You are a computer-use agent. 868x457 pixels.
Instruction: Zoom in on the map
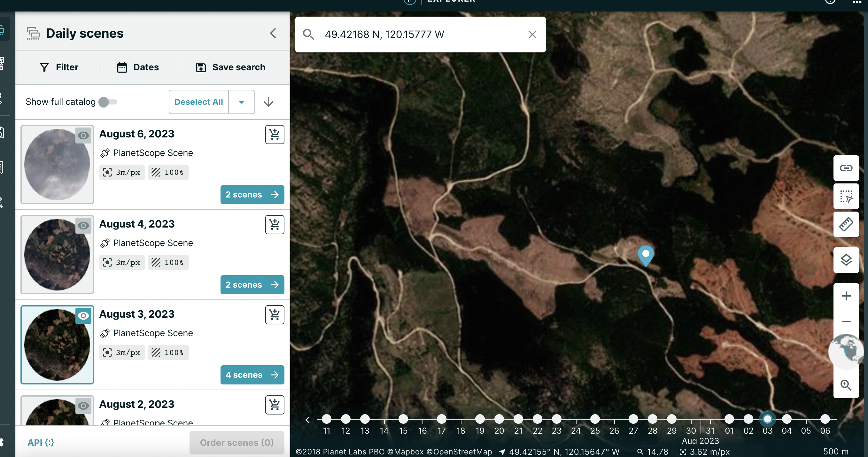point(846,296)
